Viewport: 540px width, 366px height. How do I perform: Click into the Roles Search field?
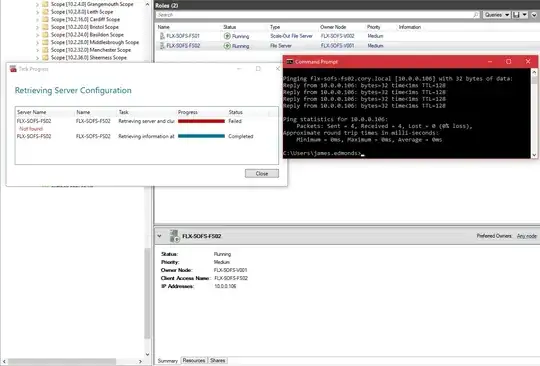(315, 15)
